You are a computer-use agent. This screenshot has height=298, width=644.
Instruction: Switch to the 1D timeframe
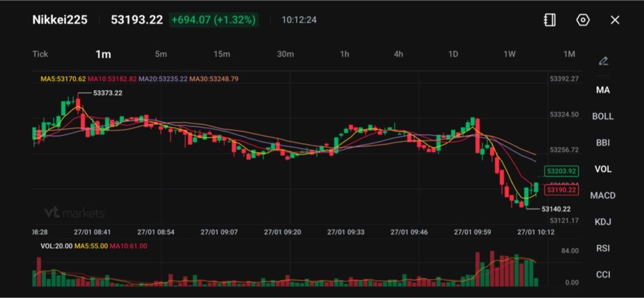[x=453, y=54]
